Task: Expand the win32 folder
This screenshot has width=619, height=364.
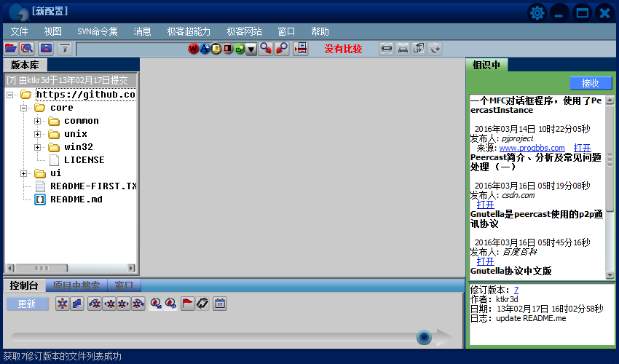Action: click(37, 147)
